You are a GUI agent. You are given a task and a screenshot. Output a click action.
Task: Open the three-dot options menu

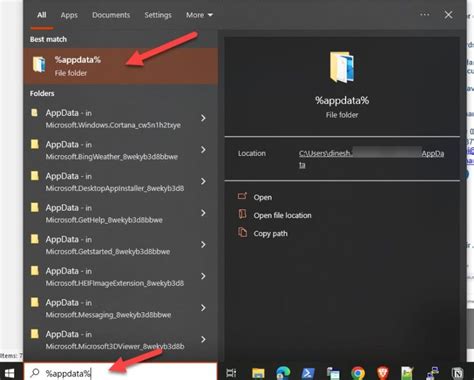coord(424,15)
